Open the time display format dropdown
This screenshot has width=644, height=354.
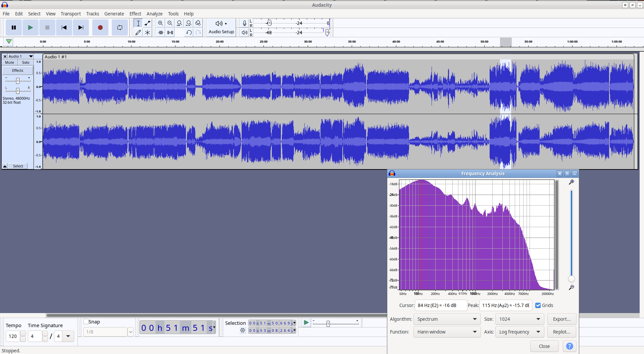click(214, 327)
